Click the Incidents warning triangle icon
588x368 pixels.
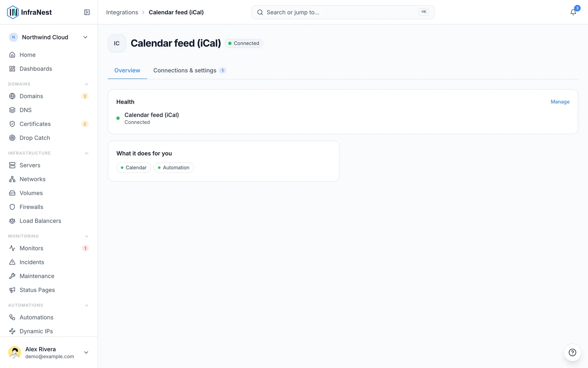12,262
